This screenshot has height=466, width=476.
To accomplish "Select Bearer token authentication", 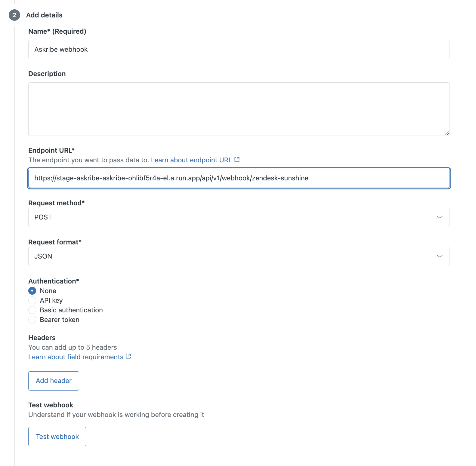I will coord(32,320).
